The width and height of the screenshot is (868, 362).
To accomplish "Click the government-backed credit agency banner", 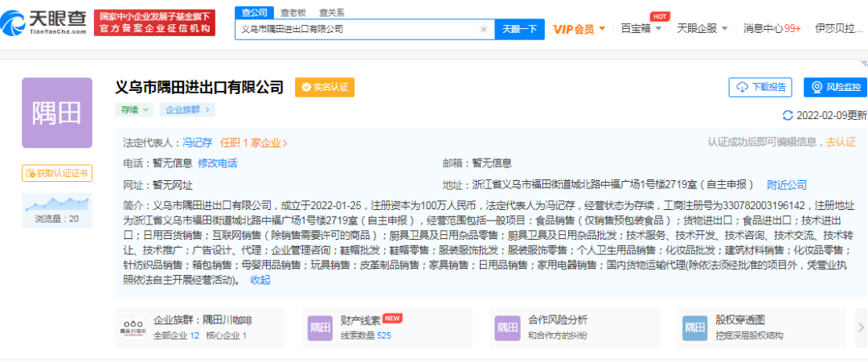I will click(x=154, y=23).
